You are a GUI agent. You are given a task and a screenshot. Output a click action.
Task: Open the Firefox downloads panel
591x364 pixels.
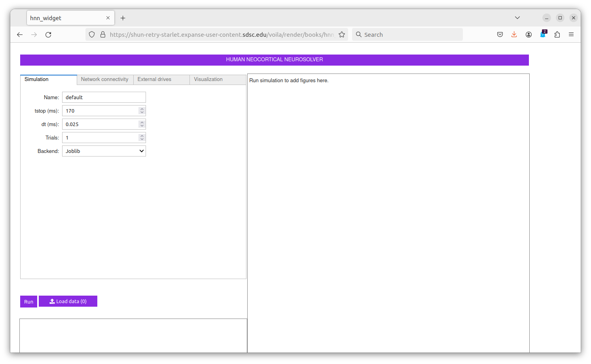(x=514, y=35)
